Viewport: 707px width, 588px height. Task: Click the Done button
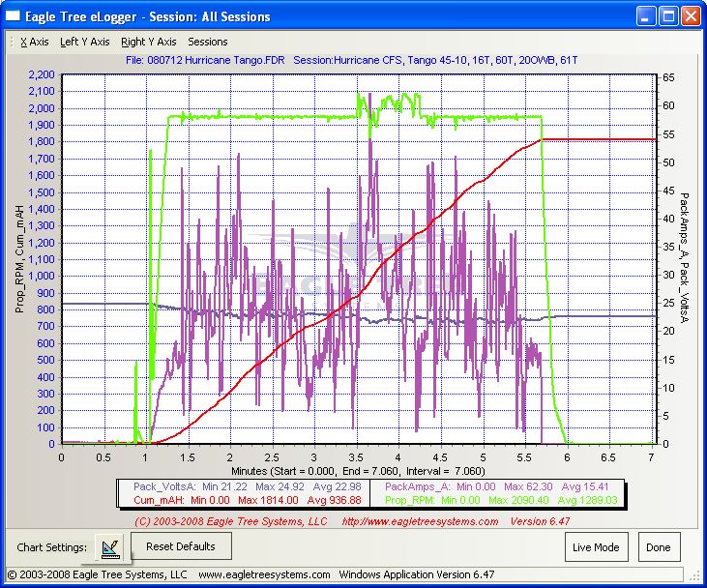tap(659, 547)
